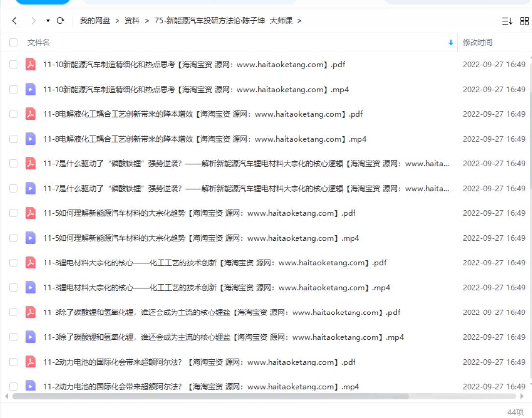The width and height of the screenshot is (532, 418).
Task: Toggle the select-all checkbox in header
Action: pyautogui.click(x=13, y=43)
